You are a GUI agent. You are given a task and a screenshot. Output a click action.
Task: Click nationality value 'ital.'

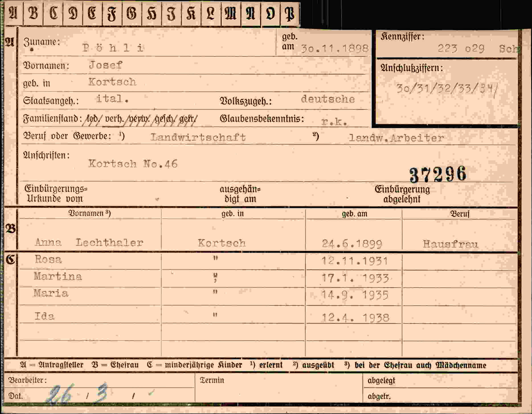(x=112, y=99)
